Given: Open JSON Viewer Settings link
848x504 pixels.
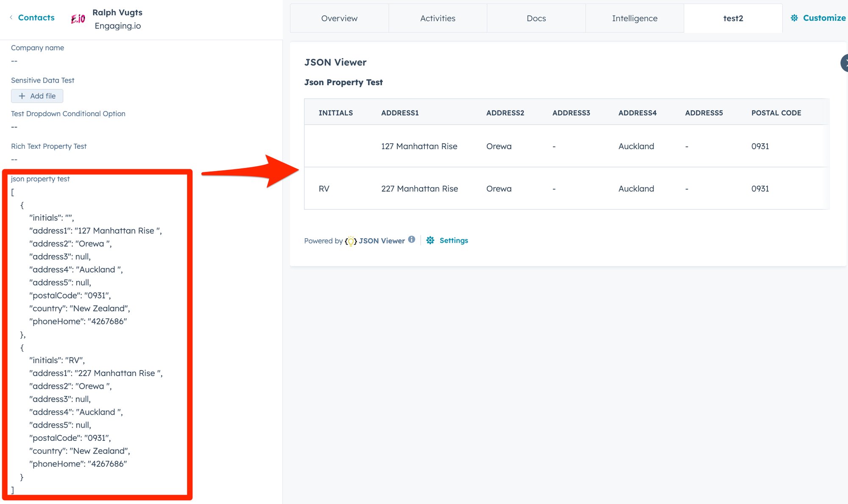Looking at the screenshot, I should (454, 240).
